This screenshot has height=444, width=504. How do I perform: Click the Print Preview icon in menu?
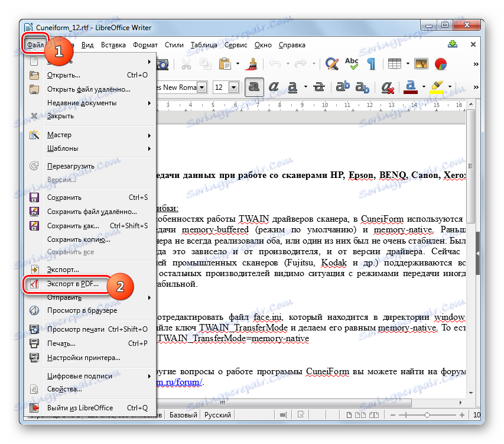pos(34,329)
